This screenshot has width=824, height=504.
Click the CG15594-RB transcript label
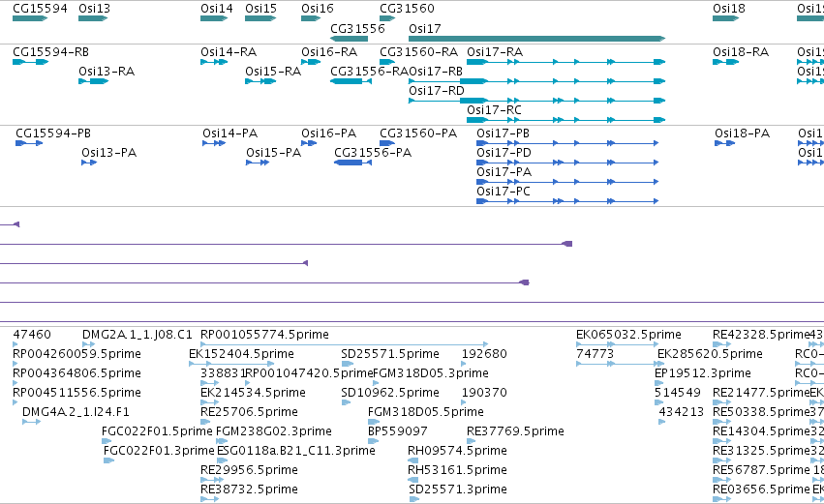pos(50,52)
